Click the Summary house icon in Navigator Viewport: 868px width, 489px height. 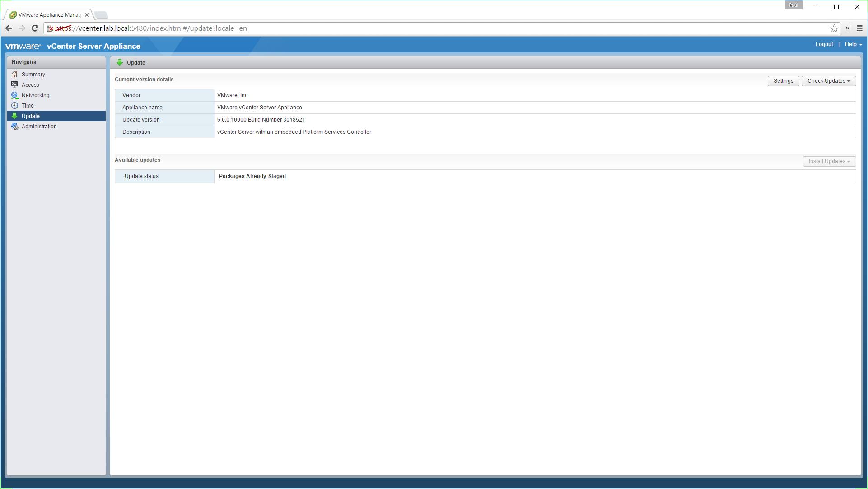pos(14,74)
